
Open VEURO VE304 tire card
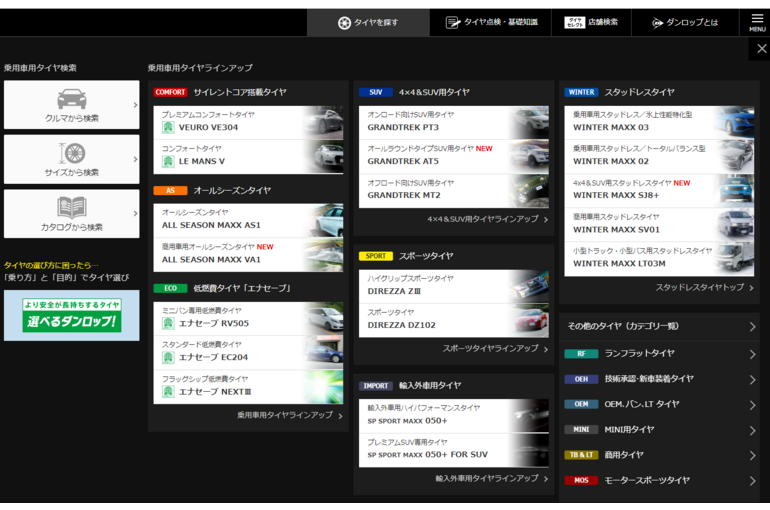pyautogui.click(x=248, y=123)
